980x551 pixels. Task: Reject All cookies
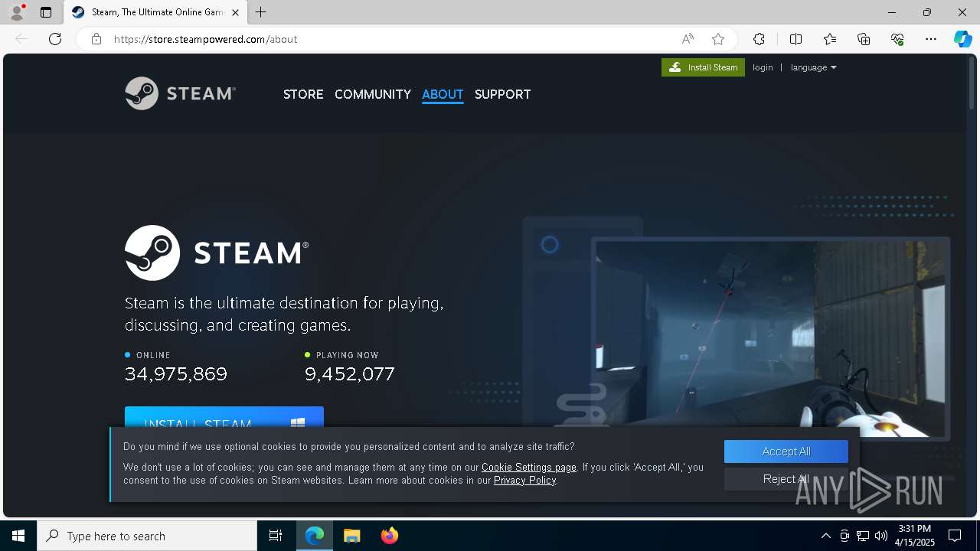pyautogui.click(x=786, y=479)
